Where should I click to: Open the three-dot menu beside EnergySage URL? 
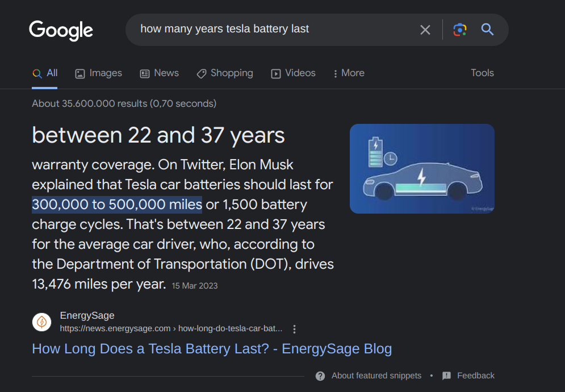[x=294, y=329]
